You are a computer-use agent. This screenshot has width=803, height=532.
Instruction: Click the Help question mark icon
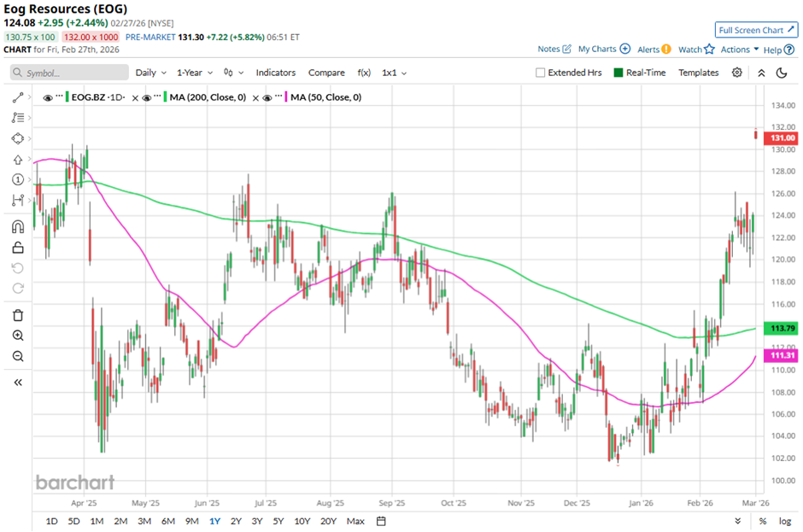click(789, 50)
